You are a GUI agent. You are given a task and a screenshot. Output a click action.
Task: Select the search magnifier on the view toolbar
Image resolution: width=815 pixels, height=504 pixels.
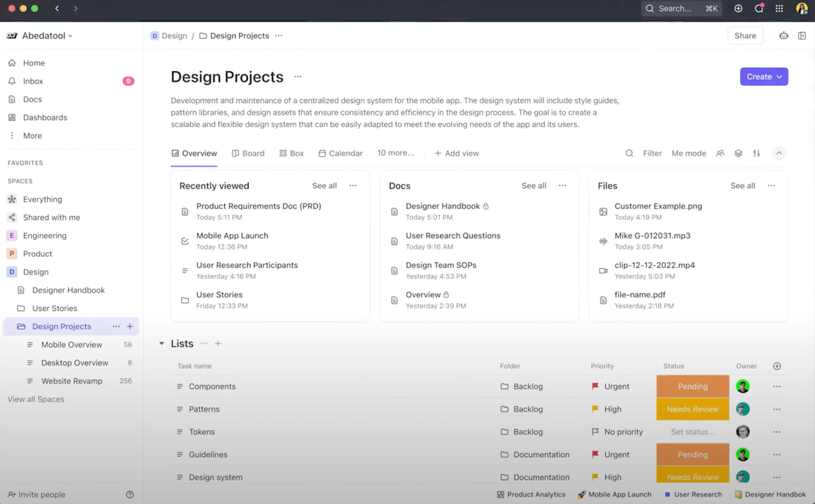629,153
